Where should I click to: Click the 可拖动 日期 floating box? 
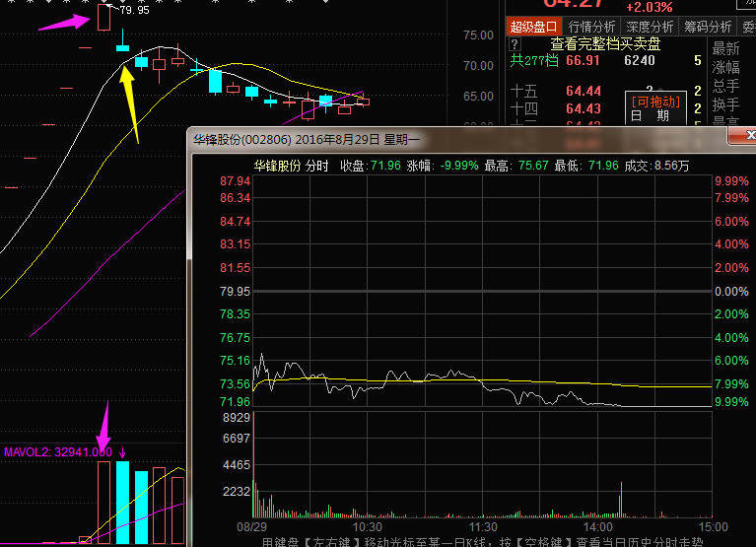pos(655,108)
